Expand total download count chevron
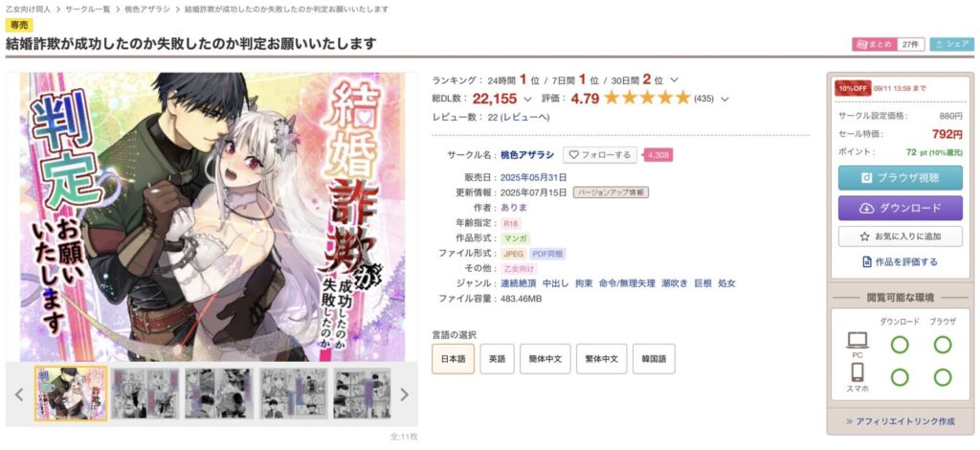980x450 pixels. (x=527, y=99)
